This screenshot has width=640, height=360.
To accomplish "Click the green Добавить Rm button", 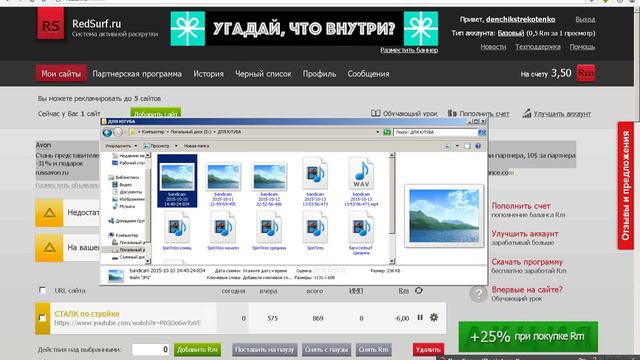I will (198, 350).
